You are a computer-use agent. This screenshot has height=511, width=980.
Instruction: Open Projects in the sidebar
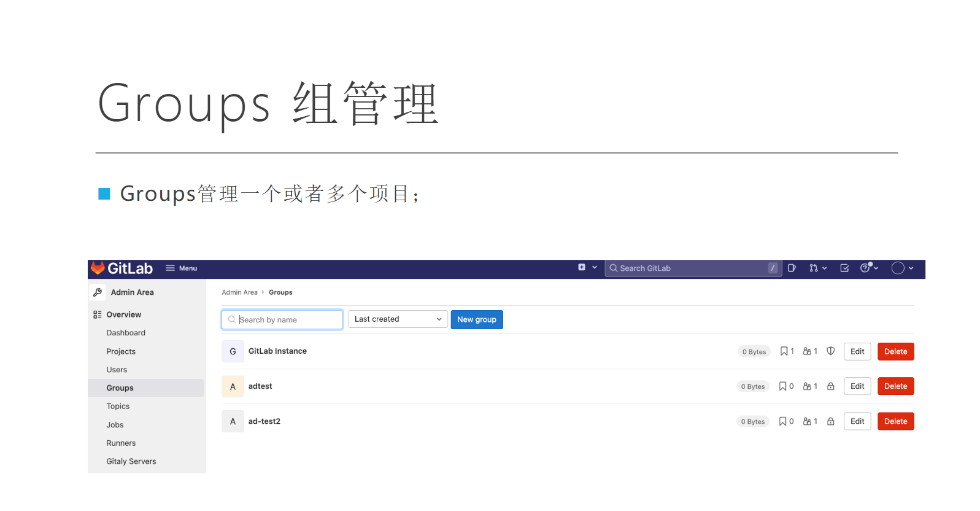point(121,351)
